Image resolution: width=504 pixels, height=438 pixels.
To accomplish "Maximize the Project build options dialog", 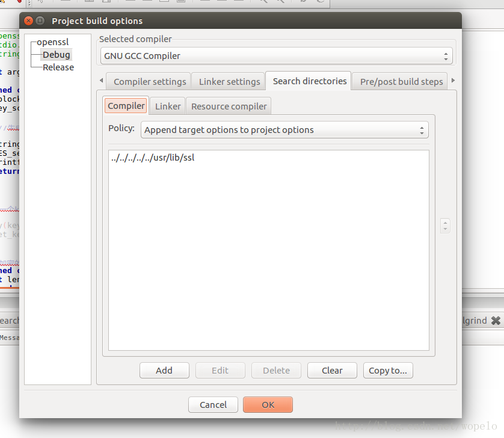I will pyautogui.click(x=40, y=21).
